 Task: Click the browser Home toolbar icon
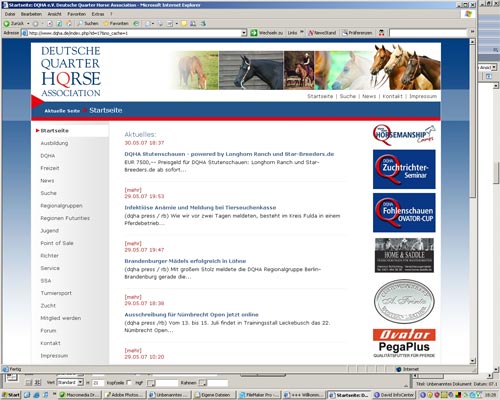69,23
